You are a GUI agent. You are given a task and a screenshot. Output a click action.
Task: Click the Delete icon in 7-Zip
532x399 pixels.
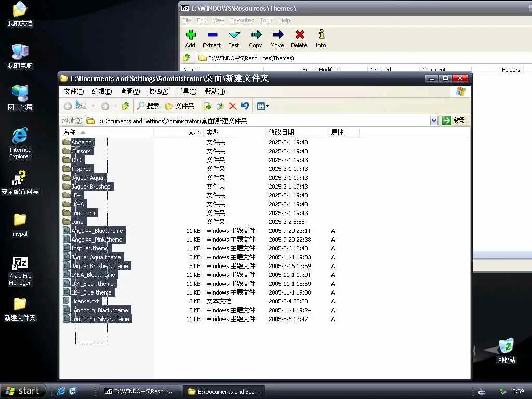[x=299, y=35]
